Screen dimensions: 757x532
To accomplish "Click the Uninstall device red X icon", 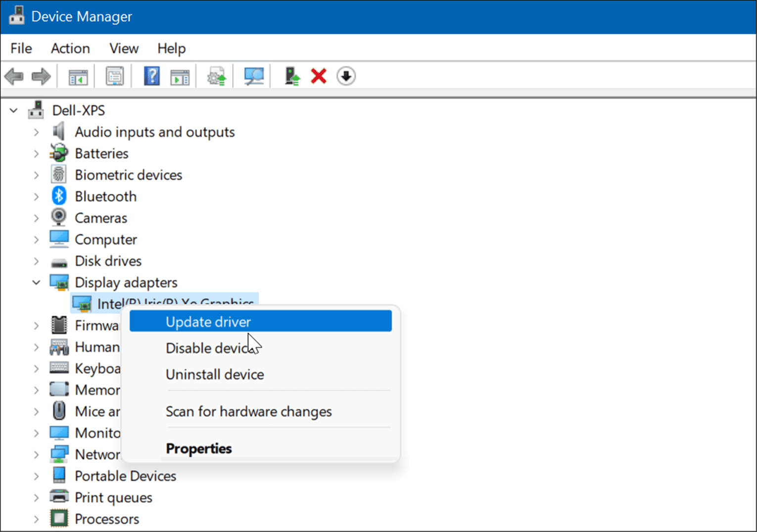I will (318, 76).
